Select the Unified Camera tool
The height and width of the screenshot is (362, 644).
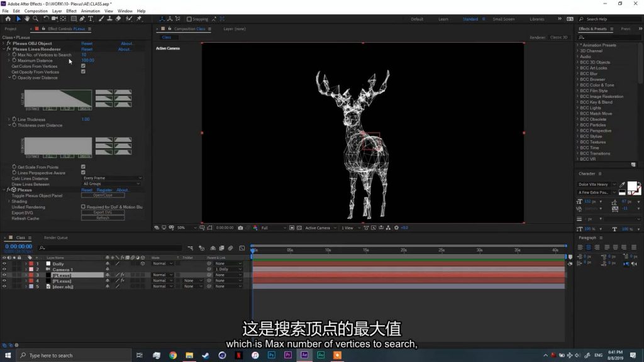[55, 19]
